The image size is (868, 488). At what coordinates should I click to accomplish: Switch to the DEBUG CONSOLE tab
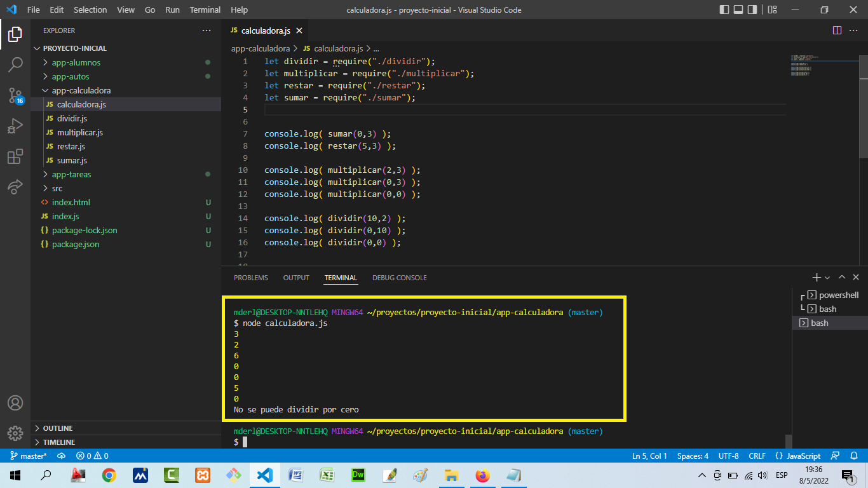coord(400,278)
